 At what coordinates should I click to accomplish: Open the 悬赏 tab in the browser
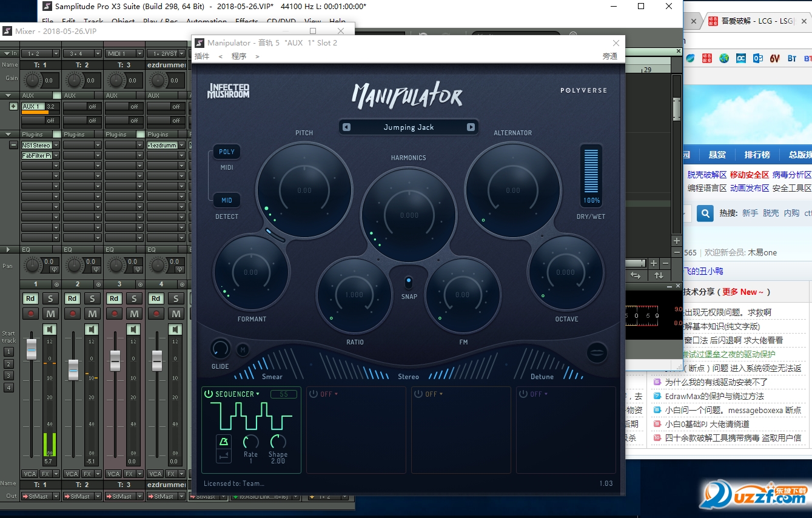click(717, 155)
